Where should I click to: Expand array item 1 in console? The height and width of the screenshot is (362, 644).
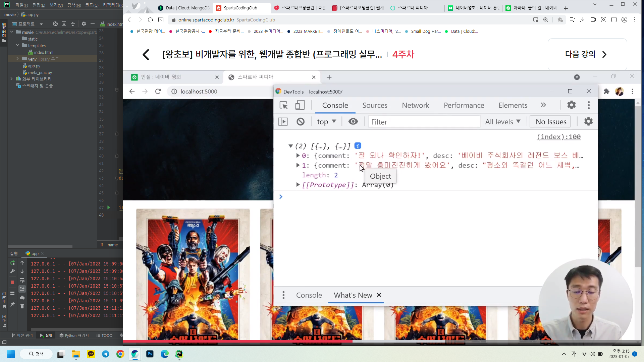coord(298,165)
